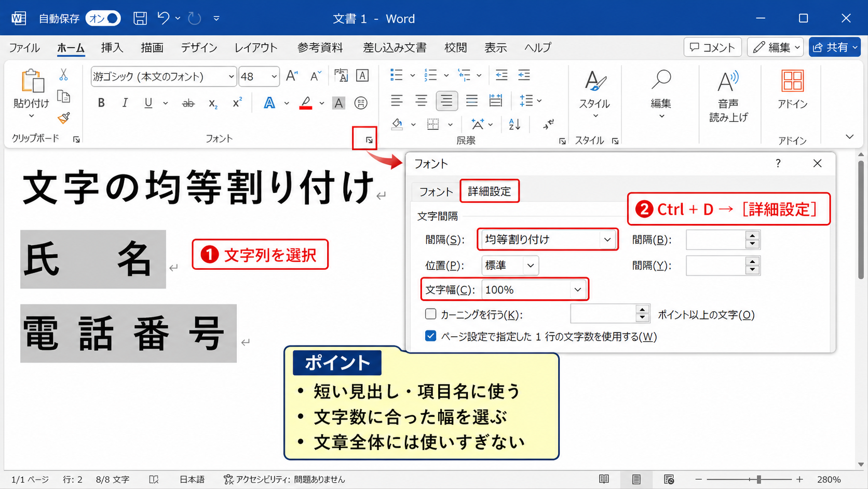This screenshot has height=489, width=868.
Task: Toggle Italic formatting
Action: [125, 103]
